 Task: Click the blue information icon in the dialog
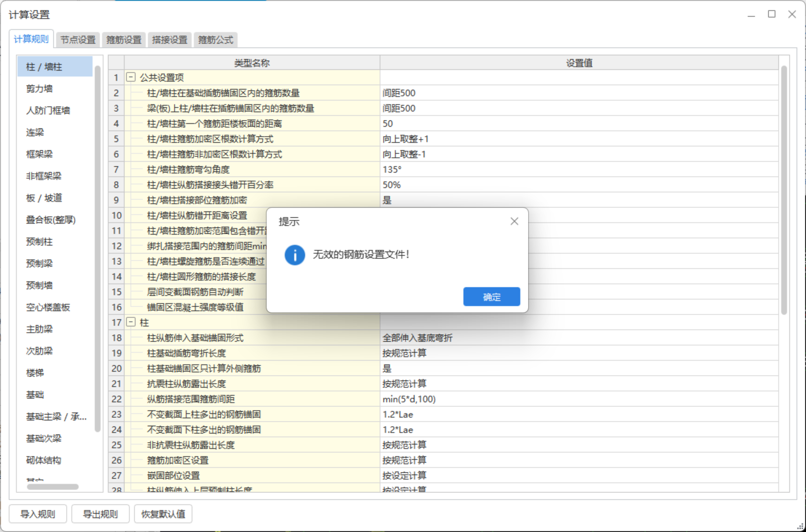pos(295,255)
